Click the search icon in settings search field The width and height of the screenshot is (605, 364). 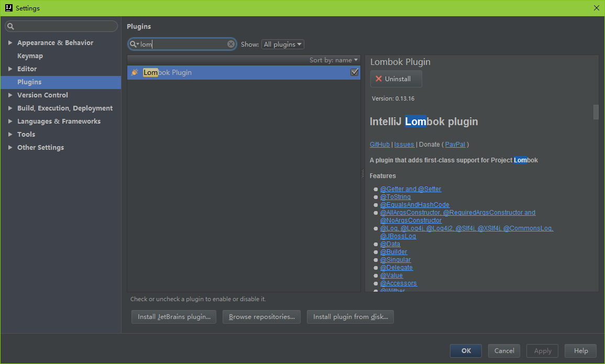coord(11,27)
